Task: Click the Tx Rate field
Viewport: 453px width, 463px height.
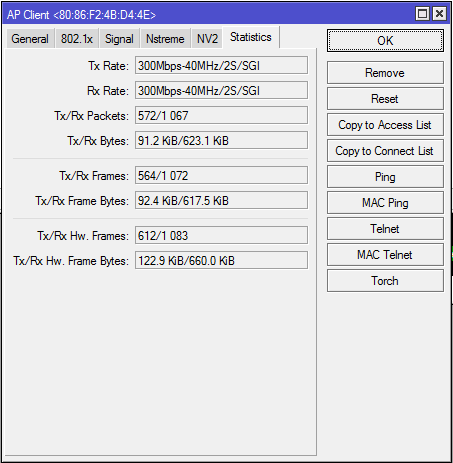Action: 221,65
